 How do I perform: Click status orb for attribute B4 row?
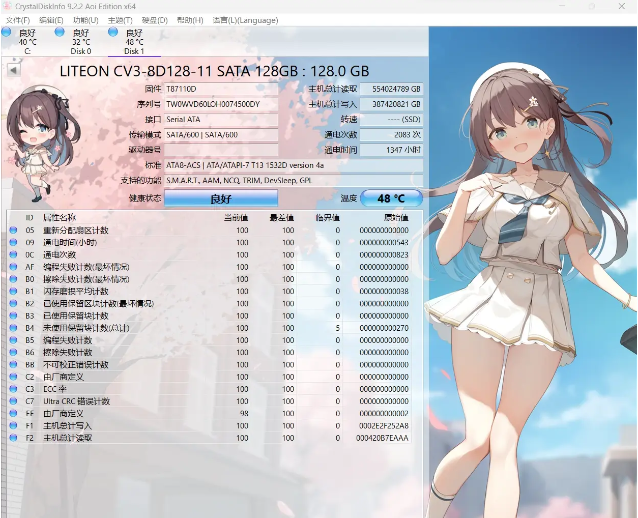point(14,327)
